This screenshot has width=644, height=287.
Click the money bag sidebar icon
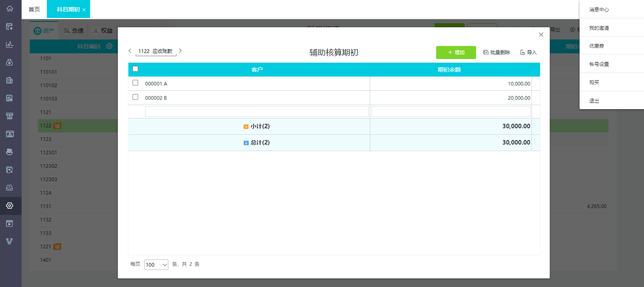coord(10,62)
